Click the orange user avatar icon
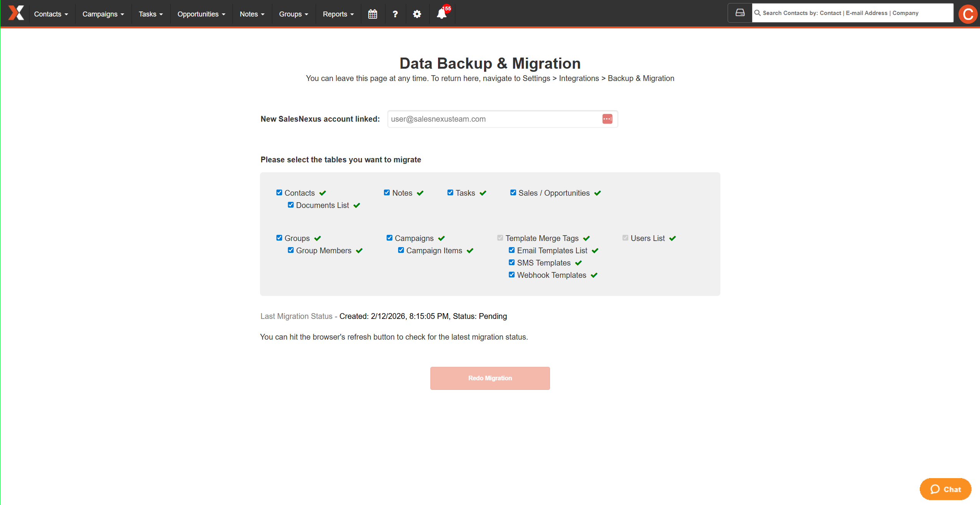 968,14
